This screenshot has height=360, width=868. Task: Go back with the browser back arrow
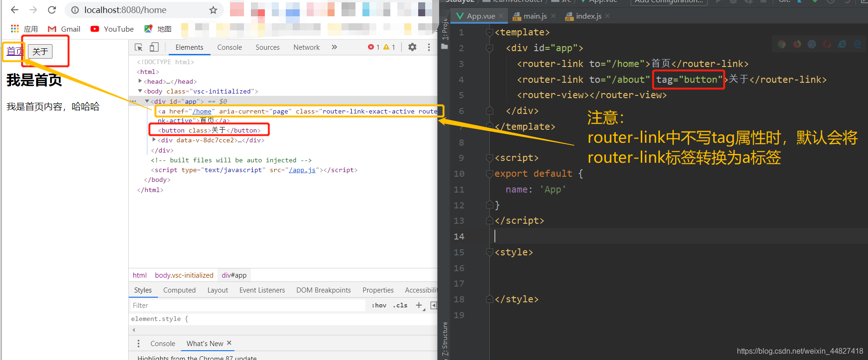14,10
